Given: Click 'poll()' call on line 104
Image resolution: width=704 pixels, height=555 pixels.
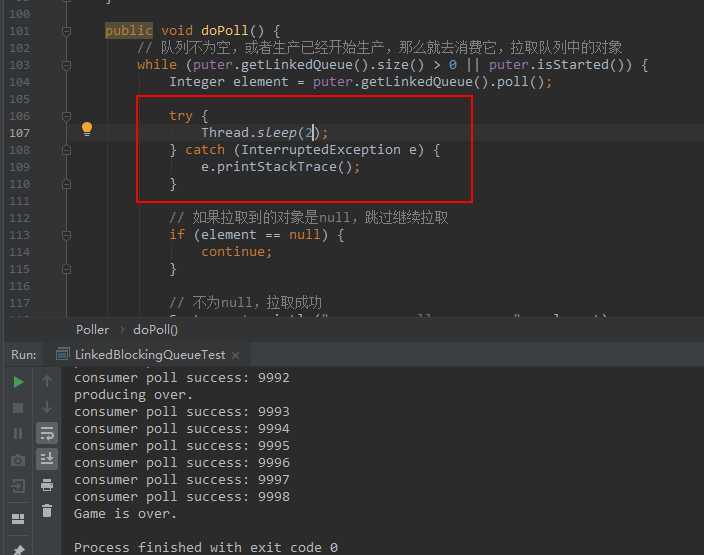Looking at the screenshot, I should [x=520, y=82].
